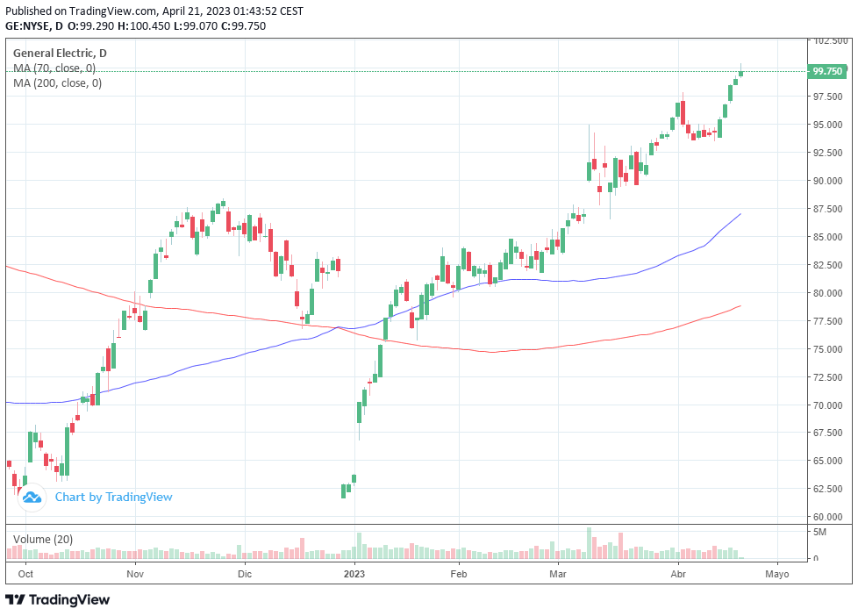Image resolution: width=858 pixels, height=616 pixels.
Task: Click the 'Oct' label on time axis
Action: (x=25, y=574)
